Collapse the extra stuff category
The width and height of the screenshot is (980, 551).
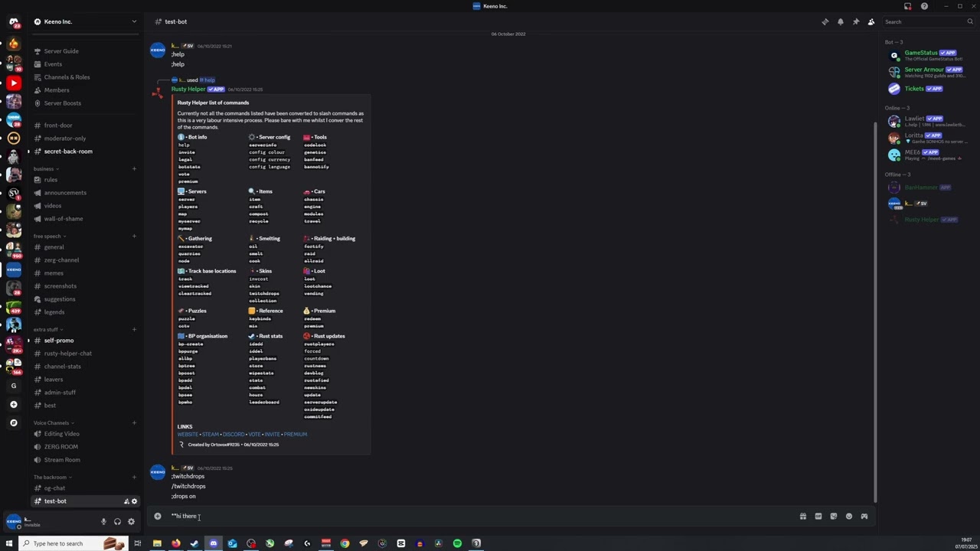47,330
